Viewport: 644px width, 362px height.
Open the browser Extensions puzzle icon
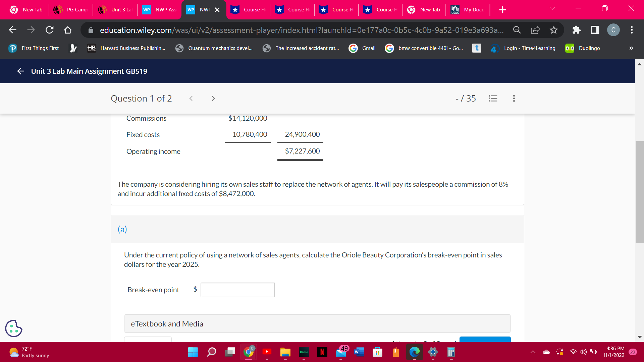[576, 30]
